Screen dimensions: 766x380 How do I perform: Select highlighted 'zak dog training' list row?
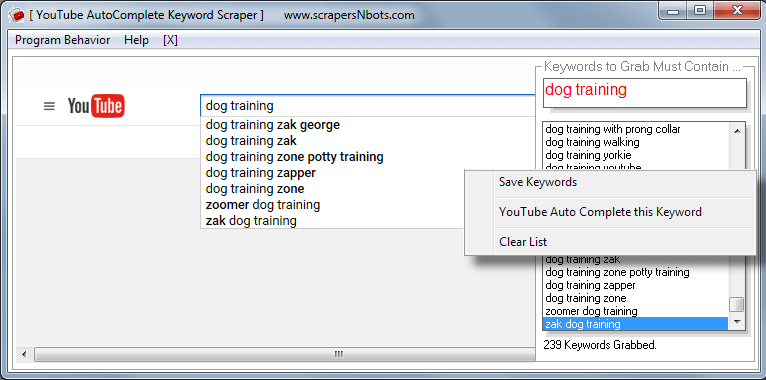pos(636,324)
